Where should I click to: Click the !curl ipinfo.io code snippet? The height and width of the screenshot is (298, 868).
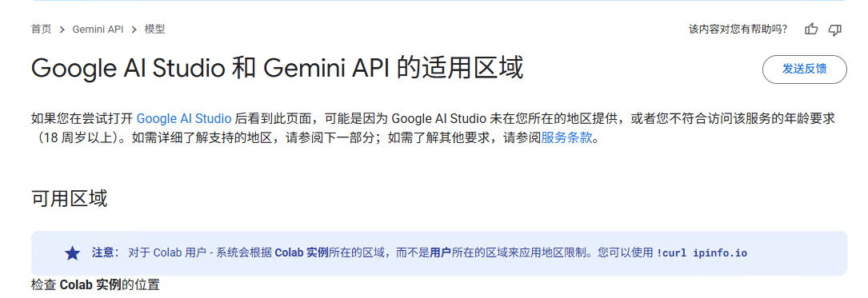tap(702, 253)
